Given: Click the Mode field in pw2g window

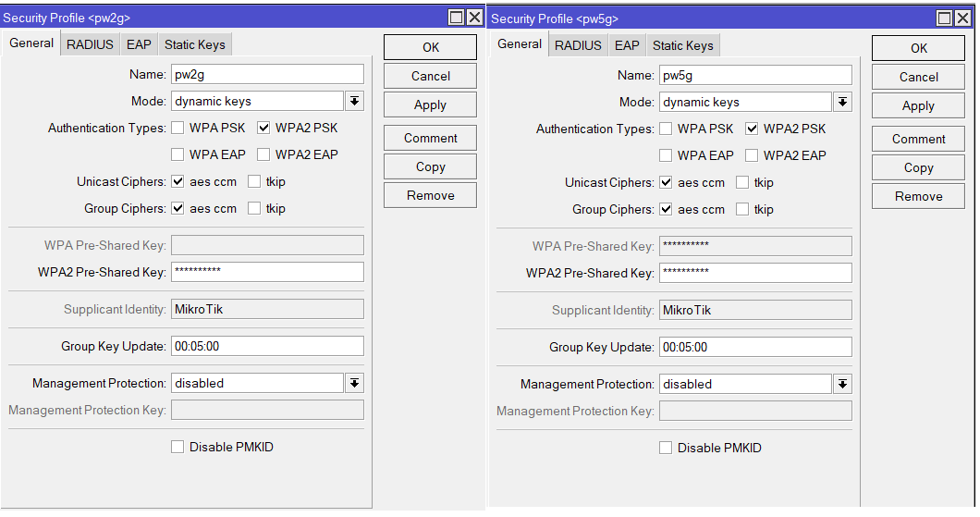Looking at the screenshot, I should (258, 101).
